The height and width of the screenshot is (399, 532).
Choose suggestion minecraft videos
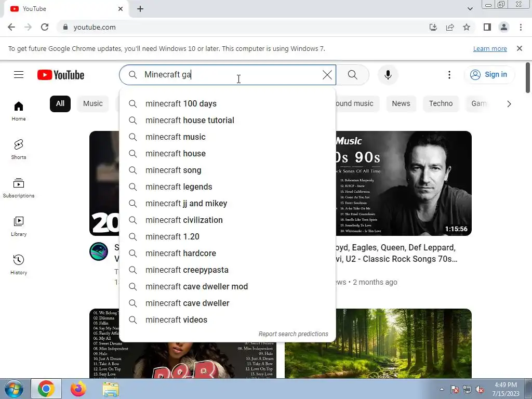pos(228,320)
